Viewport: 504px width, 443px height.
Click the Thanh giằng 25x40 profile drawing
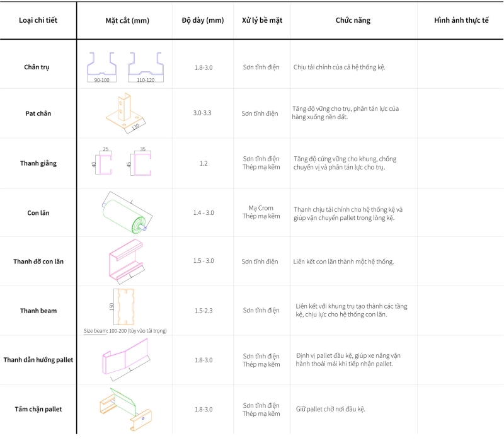(104, 163)
